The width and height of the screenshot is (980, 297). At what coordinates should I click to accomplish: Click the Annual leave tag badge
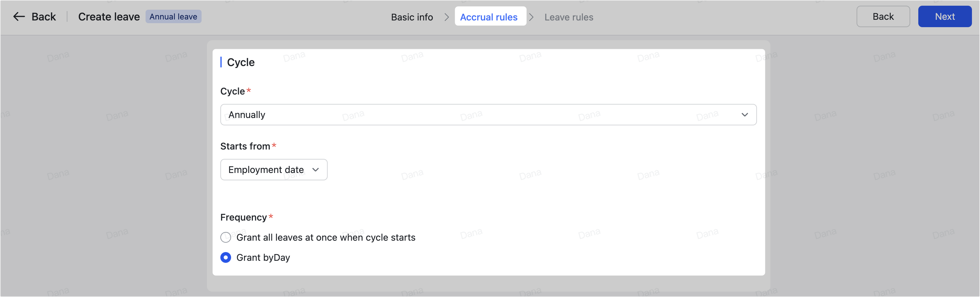pos(173,17)
